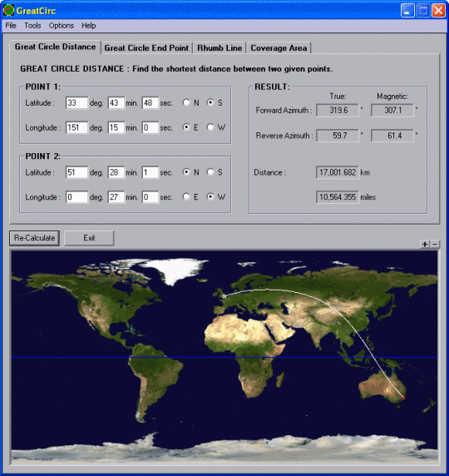Switch to Great Circle Distance tab
This screenshot has height=476, width=449.
pos(55,47)
